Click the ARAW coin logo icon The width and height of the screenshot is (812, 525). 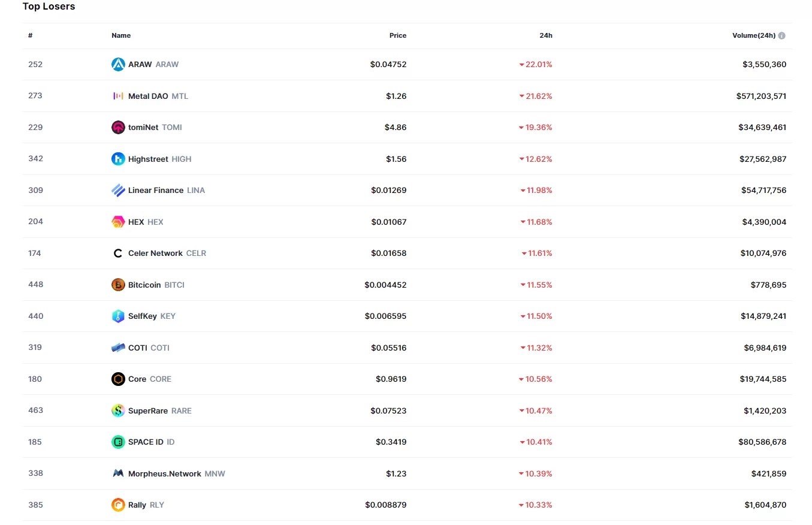click(x=118, y=64)
